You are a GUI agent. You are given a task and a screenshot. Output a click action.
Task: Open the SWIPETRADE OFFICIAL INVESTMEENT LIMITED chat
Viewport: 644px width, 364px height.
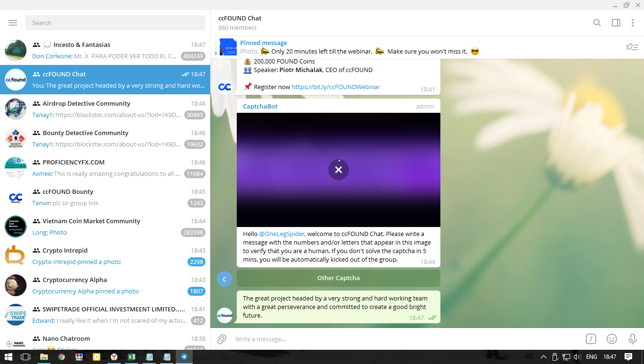click(x=105, y=315)
